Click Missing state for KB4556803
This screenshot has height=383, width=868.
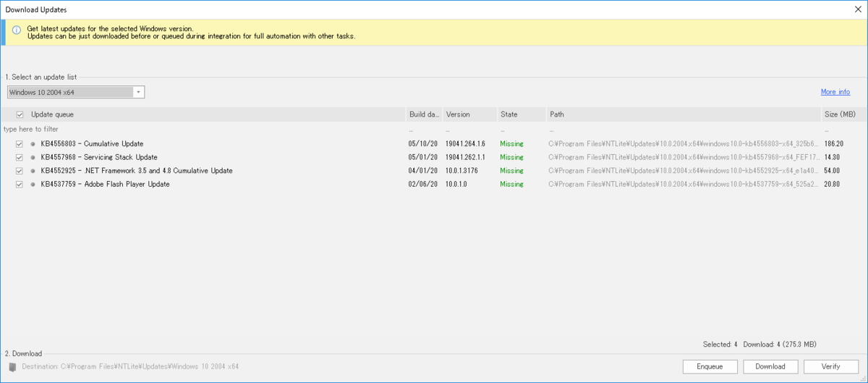tap(511, 144)
